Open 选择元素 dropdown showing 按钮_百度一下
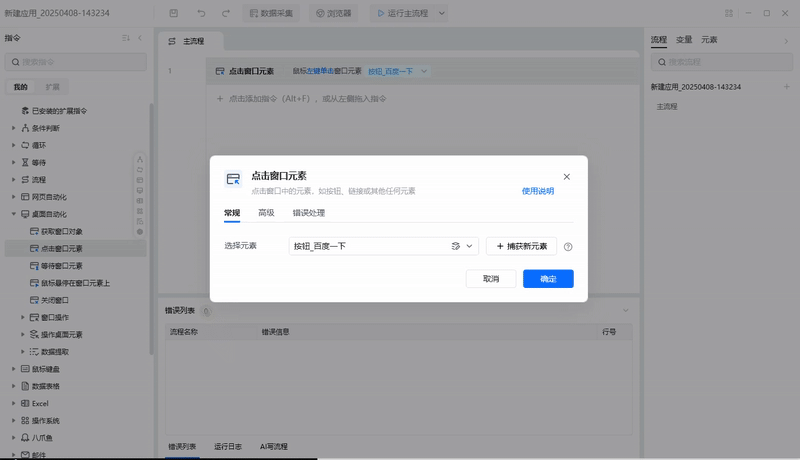This screenshot has height=460, width=800. 384,246
